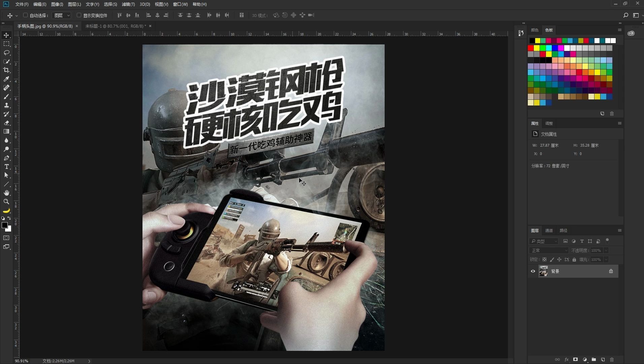Swap foreground and background colors

click(9, 218)
